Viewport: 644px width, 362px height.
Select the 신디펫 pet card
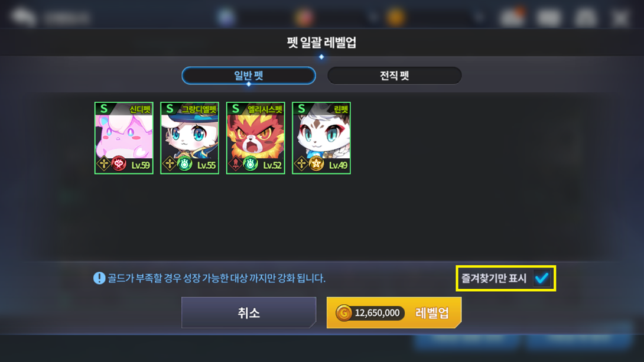coord(123,138)
